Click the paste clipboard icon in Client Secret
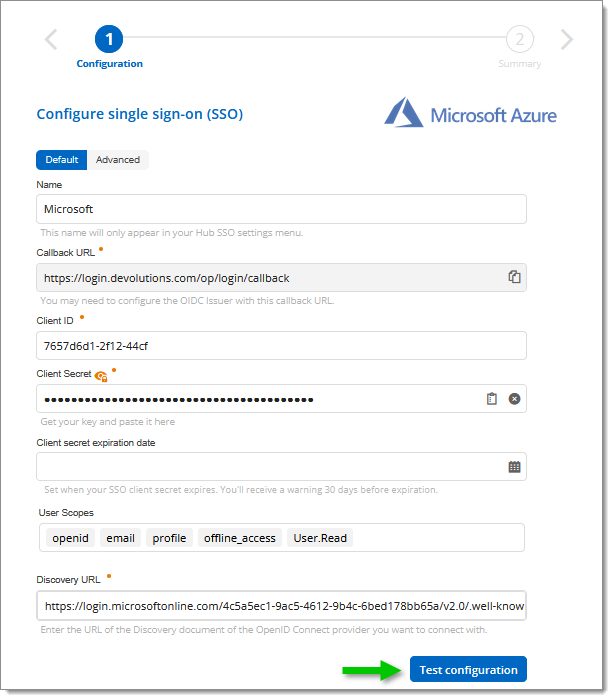 [x=491, y=399]
